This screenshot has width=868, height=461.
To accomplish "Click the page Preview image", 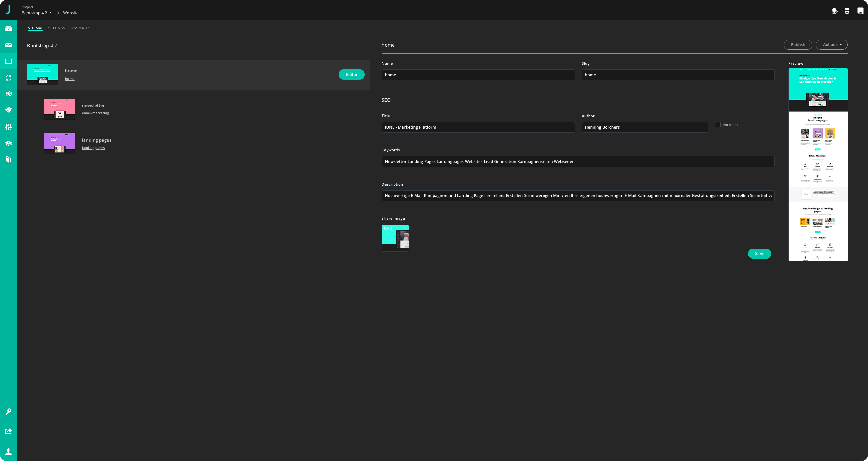I will pyautogui.click(x=818, y=165).
